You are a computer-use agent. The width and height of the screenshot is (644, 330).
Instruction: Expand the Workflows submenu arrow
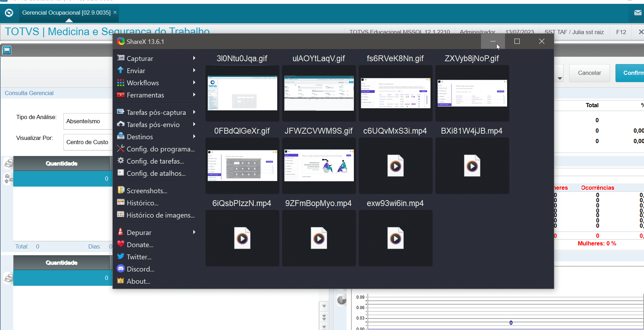[x=194, y=82]
